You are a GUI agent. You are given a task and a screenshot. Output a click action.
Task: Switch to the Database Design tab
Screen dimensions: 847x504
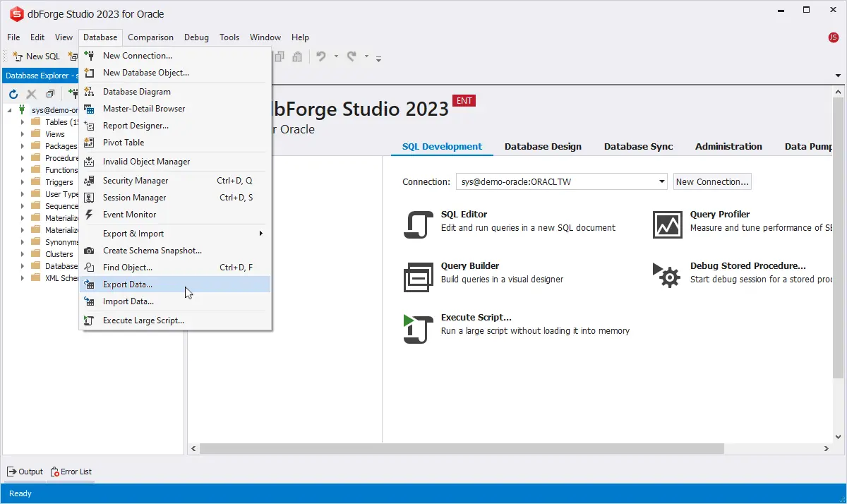pos(543,147)
